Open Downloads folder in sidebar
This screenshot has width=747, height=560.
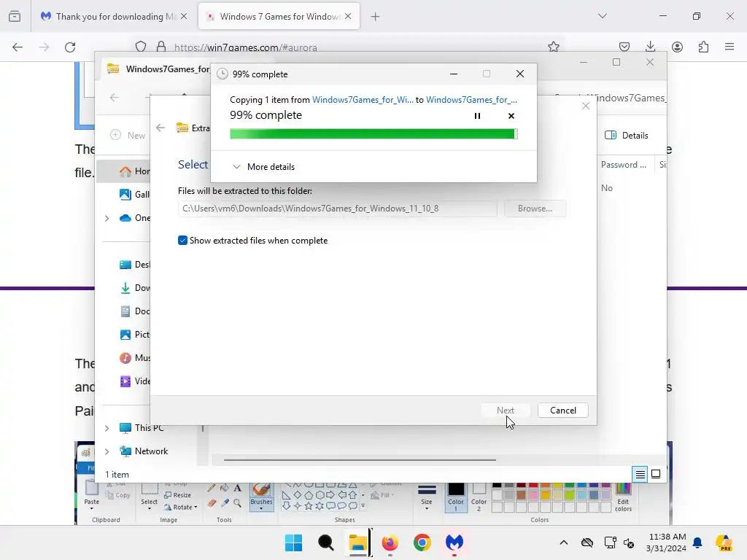point(135,287)
